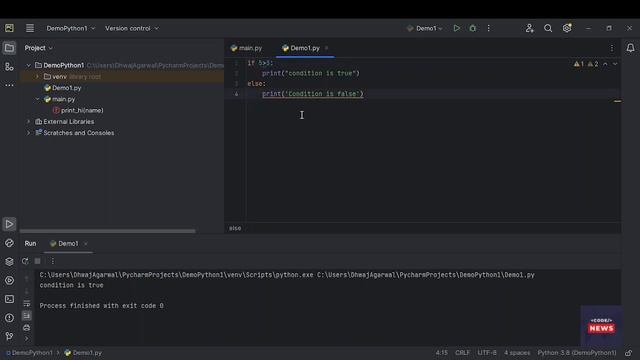Image resolution: width=640 pixels, height=360 pixels.
Task: Click the 'else' breadcrumb in editor
Action: point(235,228)
